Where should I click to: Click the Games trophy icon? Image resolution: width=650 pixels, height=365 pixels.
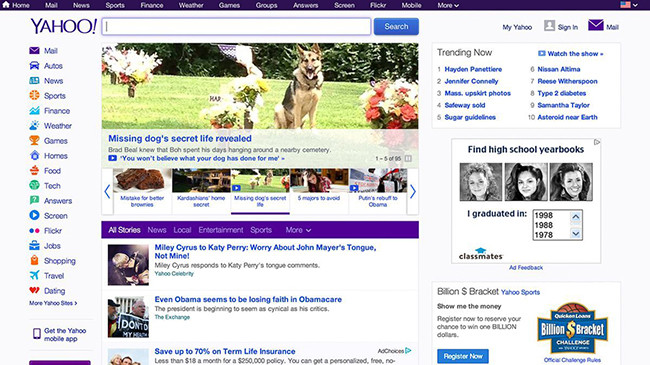pyautogui.click(x=34, y=140)
